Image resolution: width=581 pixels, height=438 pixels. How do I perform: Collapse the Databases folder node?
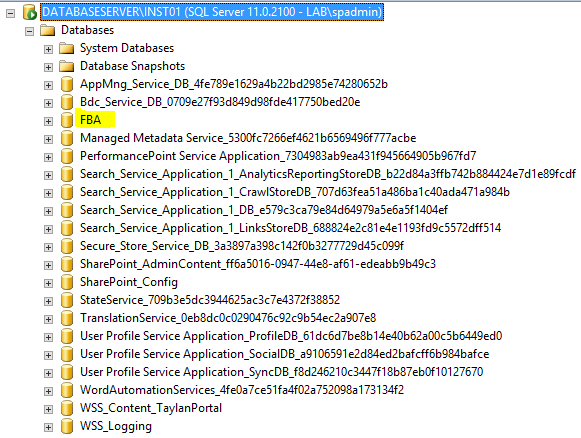coord(30,31)
